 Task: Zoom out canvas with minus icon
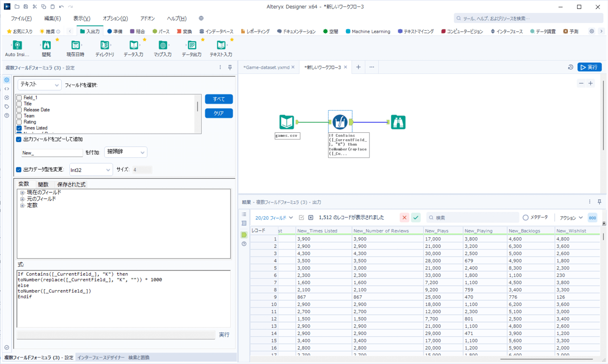click(581, 83)
